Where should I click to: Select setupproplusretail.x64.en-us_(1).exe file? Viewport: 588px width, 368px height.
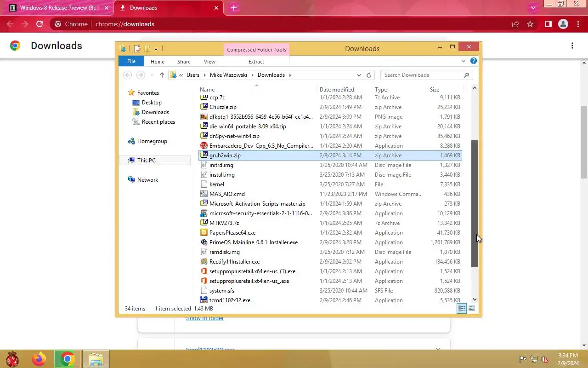[330, 271]
